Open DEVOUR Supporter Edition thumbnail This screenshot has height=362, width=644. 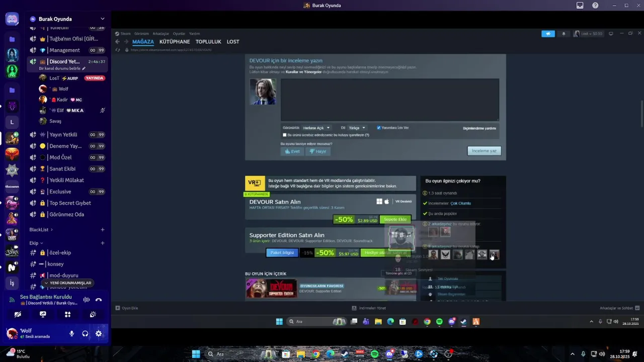(x=271, y=288)
